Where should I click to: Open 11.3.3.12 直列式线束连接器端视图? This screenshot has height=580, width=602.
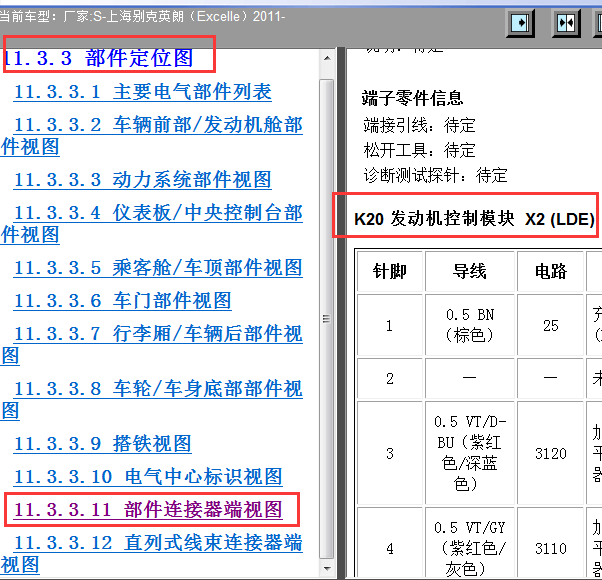pyautogui.click(x=152, y=554)
